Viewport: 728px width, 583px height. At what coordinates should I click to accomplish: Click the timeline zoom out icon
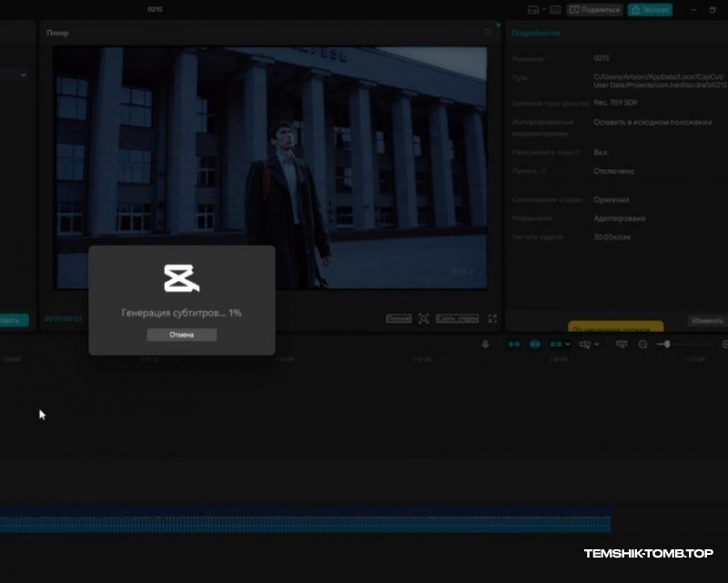642,345
